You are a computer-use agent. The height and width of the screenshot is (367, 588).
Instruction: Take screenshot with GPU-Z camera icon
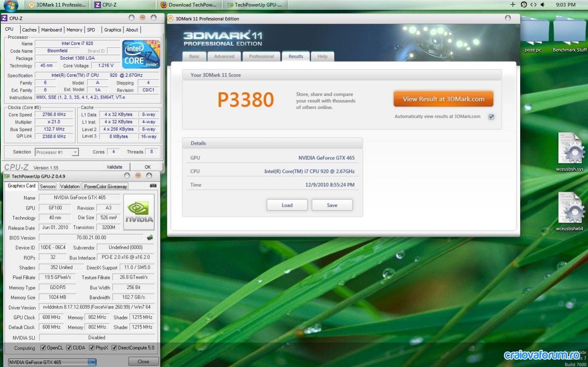coord(153,186)
